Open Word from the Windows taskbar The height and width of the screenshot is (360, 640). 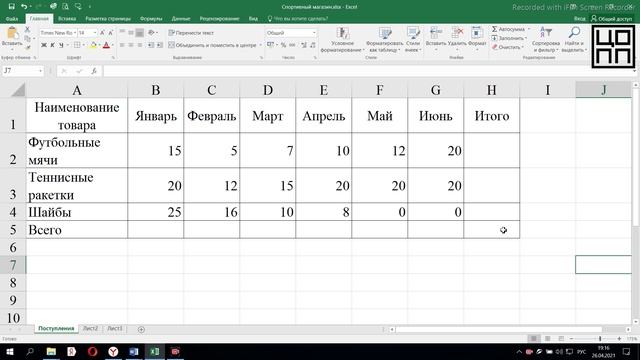(134, 351)
